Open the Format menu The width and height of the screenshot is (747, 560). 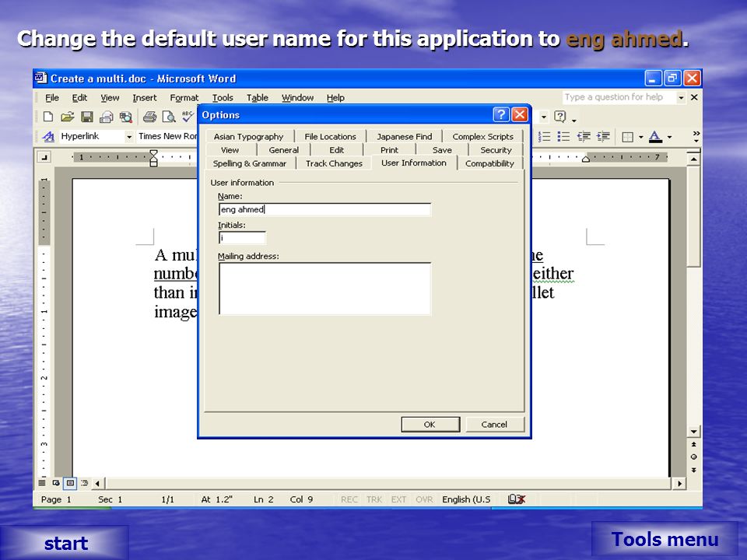(184, 98)
